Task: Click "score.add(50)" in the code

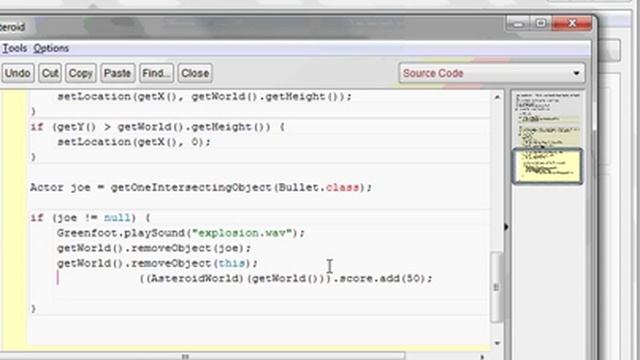Action: tap(383, 278)
